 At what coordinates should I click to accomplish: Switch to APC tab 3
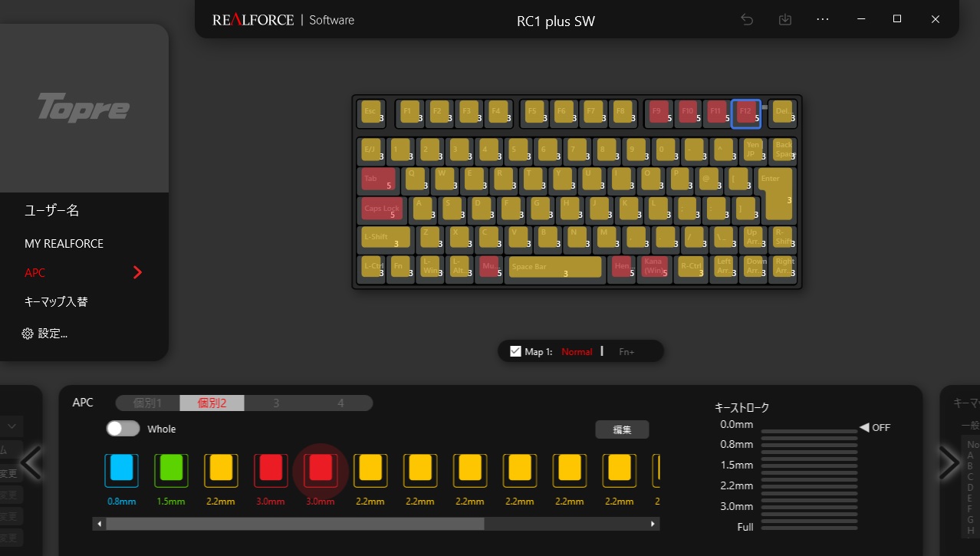tap(276, 403)
